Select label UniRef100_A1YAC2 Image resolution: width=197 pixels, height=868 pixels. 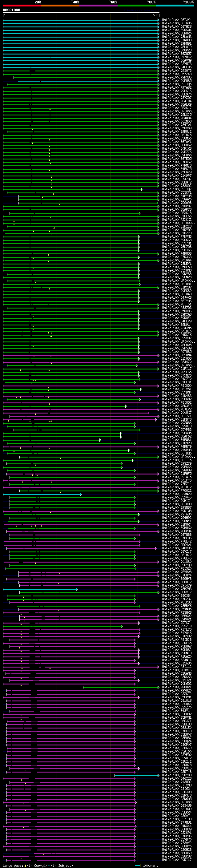click(x=177, y=57)
